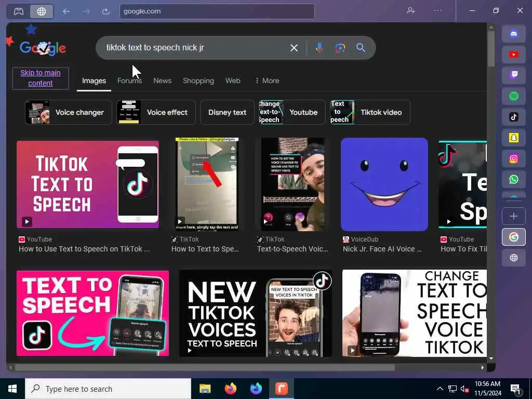Click horizontal scrollbar right arrow
Viewport: 532px width, 399px height.
pos(483,367)
